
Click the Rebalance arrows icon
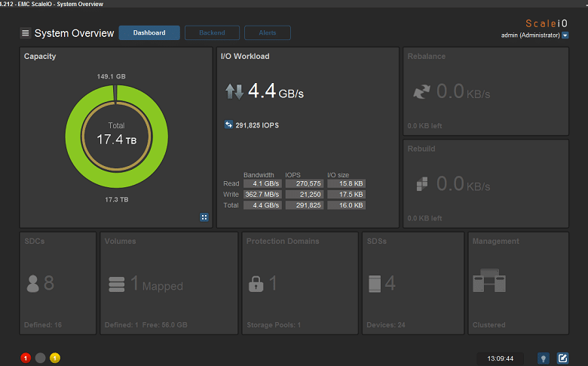[422, 91]
